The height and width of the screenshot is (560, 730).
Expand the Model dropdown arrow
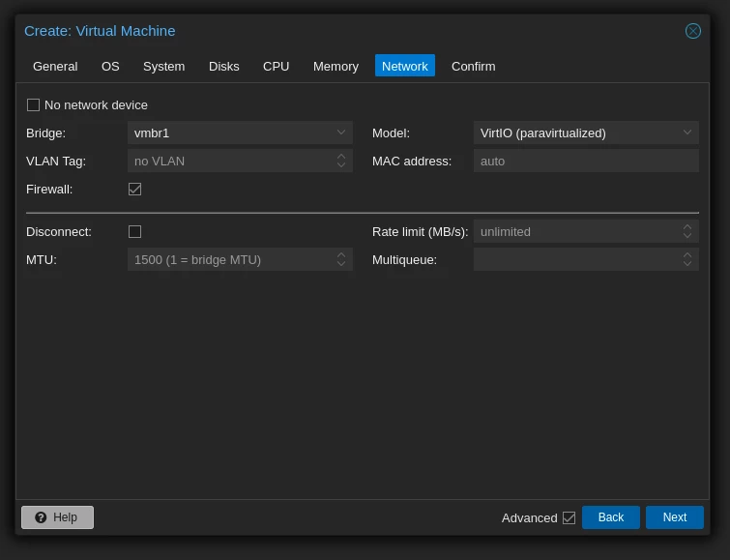pyautogui.click(x=687, y=133)
